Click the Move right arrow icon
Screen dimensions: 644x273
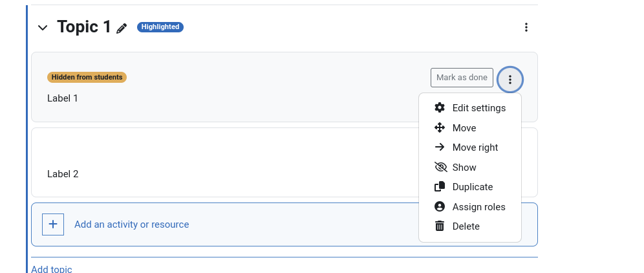click(x=440, y=147)
